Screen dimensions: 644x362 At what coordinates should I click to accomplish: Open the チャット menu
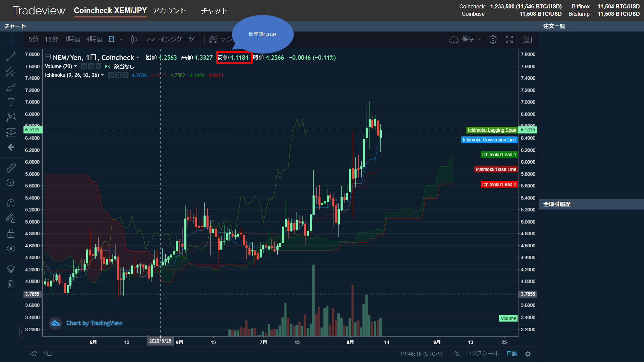pyautogui.click(x=215, y=11)
